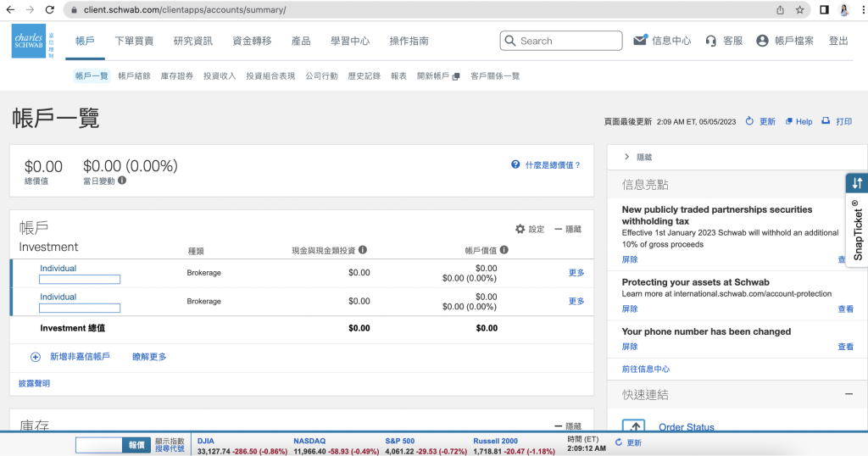
Task: Click the 什麼是總價值 question mark icon
Action: pyautogui.click(x=515, y=164)
